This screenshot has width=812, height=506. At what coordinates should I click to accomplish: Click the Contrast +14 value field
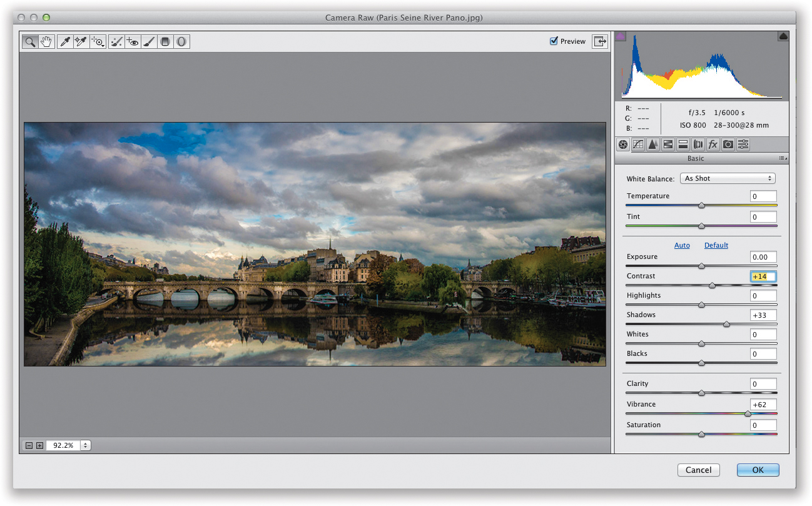(763, 276)
